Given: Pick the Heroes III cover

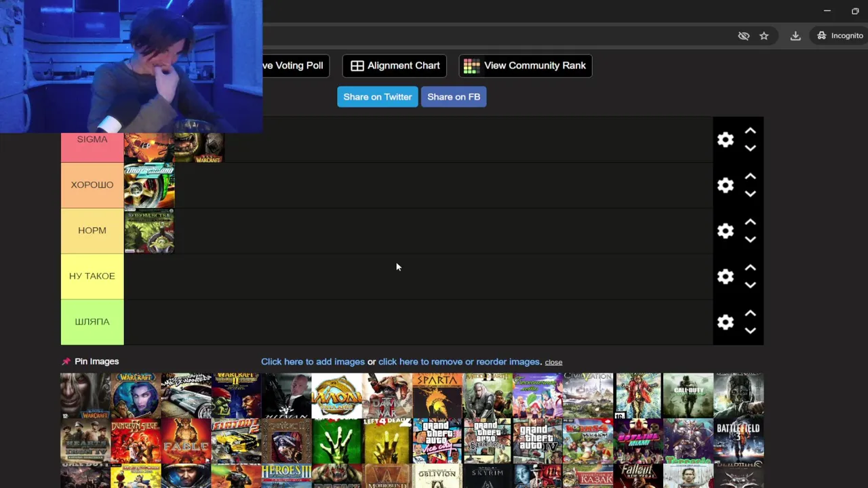Looking at the screenshot, I should pos(286,476).
